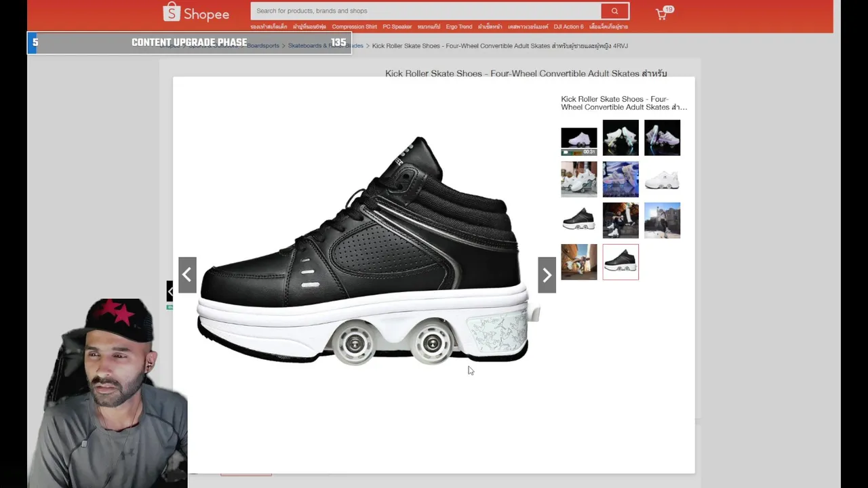Focus the product search field
The image size is (868, 488).
(x=425, y=11)
